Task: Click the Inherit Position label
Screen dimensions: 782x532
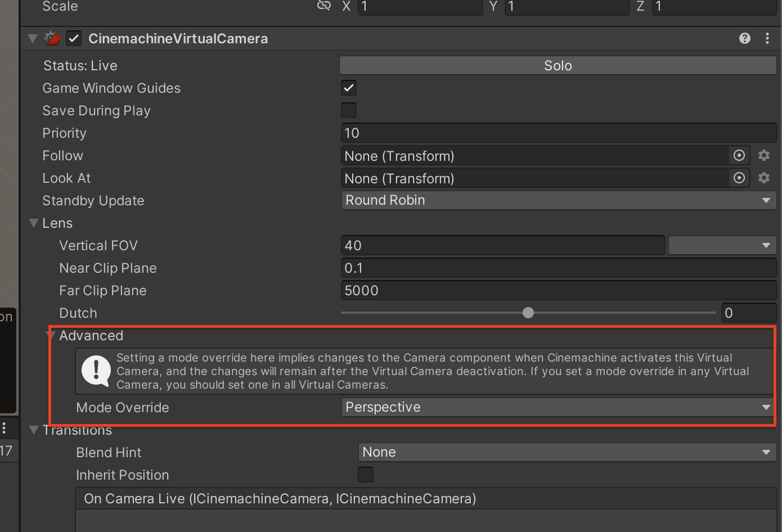Action: pyautogui.click(x=123, y=475)
